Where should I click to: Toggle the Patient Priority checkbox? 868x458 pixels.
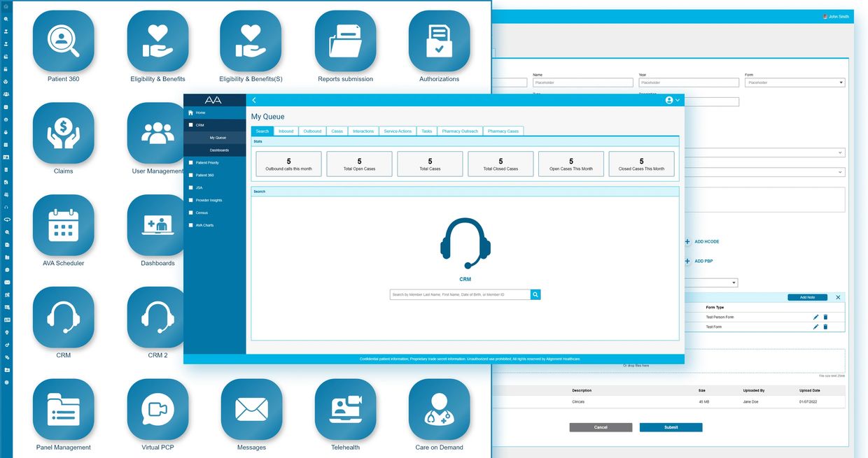click(190, 163)
